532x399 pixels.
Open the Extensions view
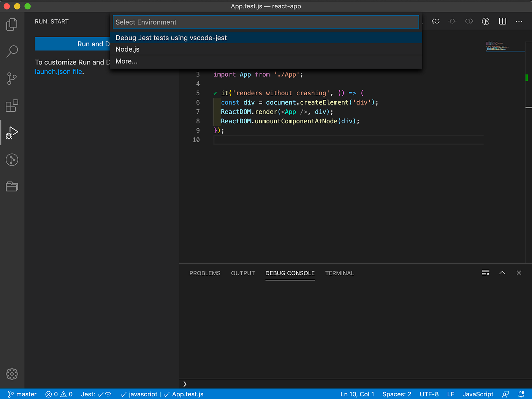coord(12,106)
